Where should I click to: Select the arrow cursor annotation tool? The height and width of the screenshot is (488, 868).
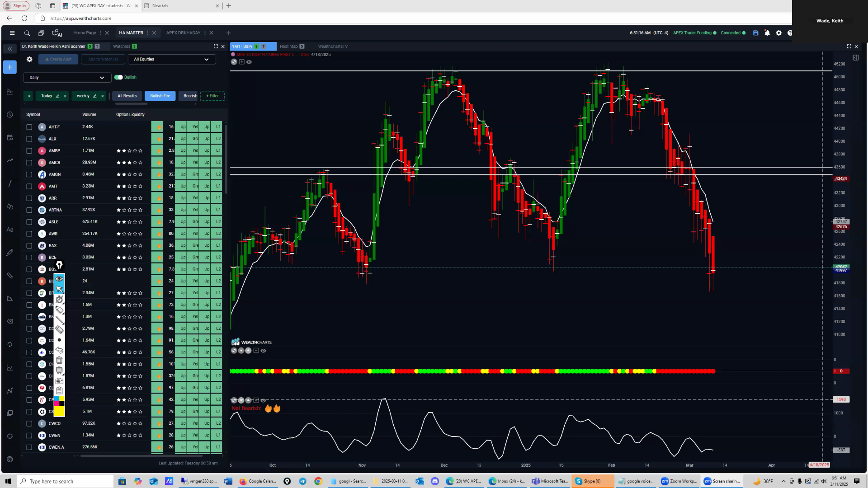coord(59,289)
